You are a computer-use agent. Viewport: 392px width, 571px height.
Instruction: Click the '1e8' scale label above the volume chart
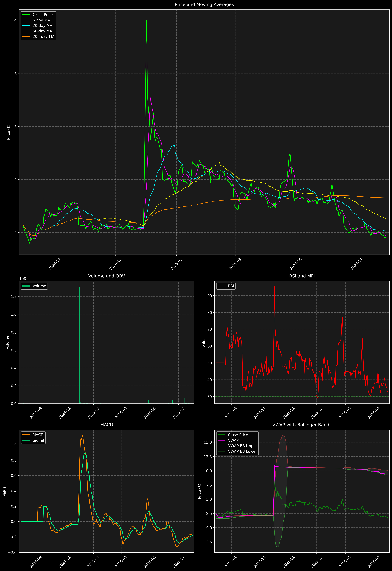[x=23, y=279]
